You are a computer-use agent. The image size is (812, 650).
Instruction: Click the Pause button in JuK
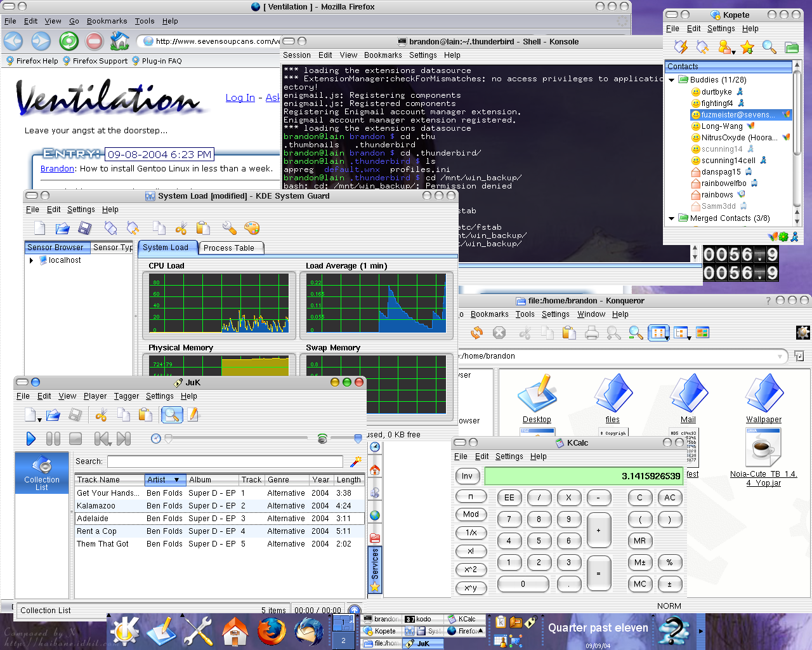point(53,439)
